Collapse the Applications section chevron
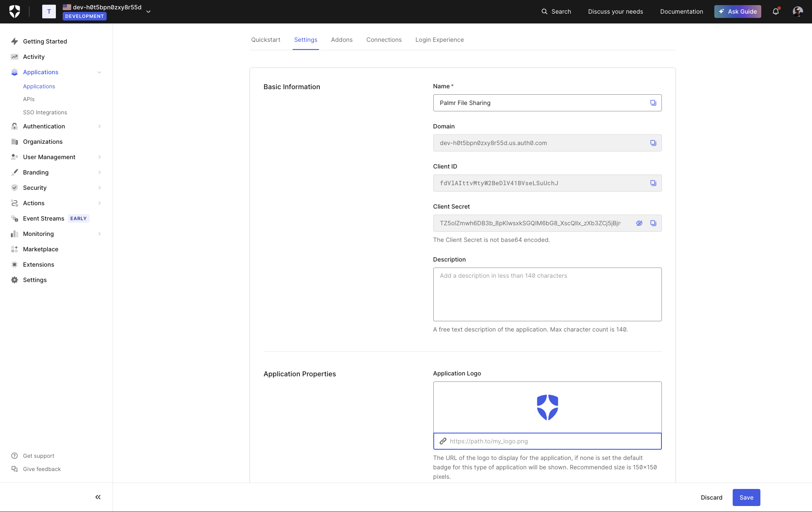 99,72
